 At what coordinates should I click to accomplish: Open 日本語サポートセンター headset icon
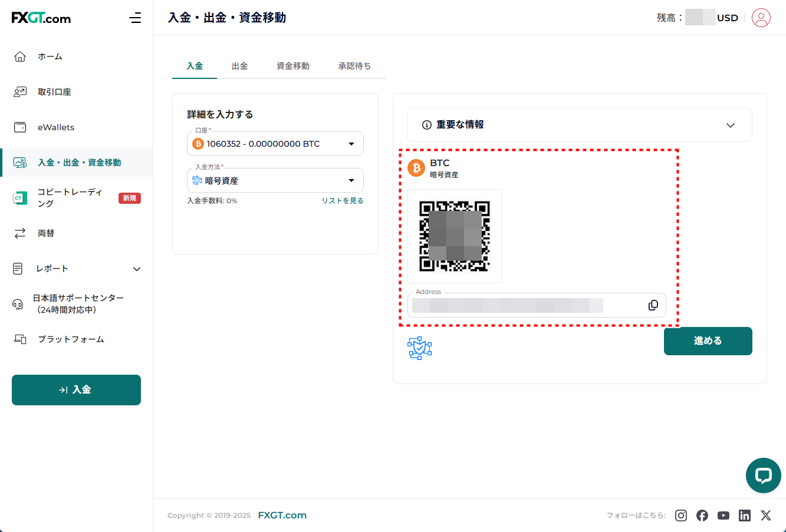(18, 304)
